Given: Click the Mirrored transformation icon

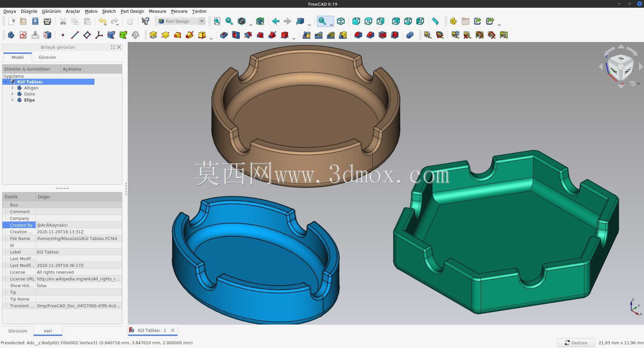Looking at the screenshot, I should pos(307,35).
